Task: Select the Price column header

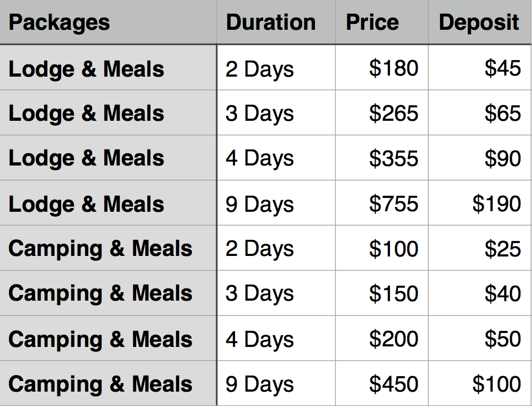Action: pyautogui.click(x=381, y=22)
